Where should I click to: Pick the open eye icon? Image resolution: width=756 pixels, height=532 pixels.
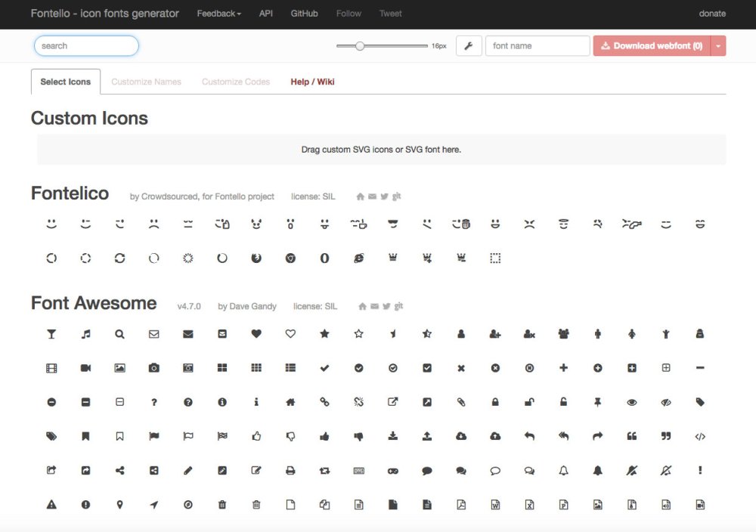(x=631, y=402)
